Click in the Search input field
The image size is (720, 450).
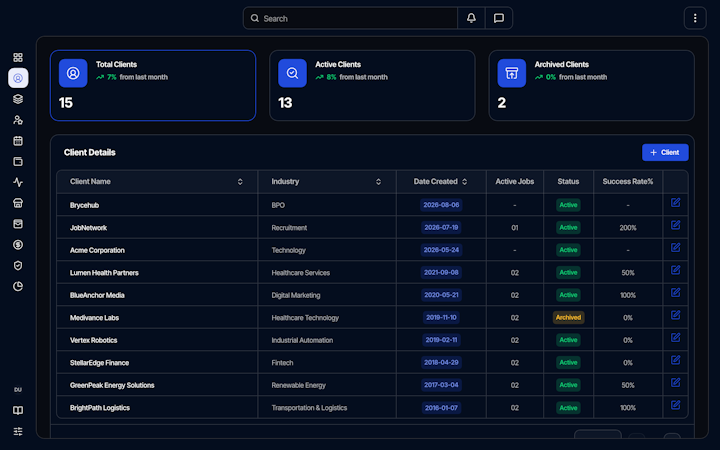point(350,18)
